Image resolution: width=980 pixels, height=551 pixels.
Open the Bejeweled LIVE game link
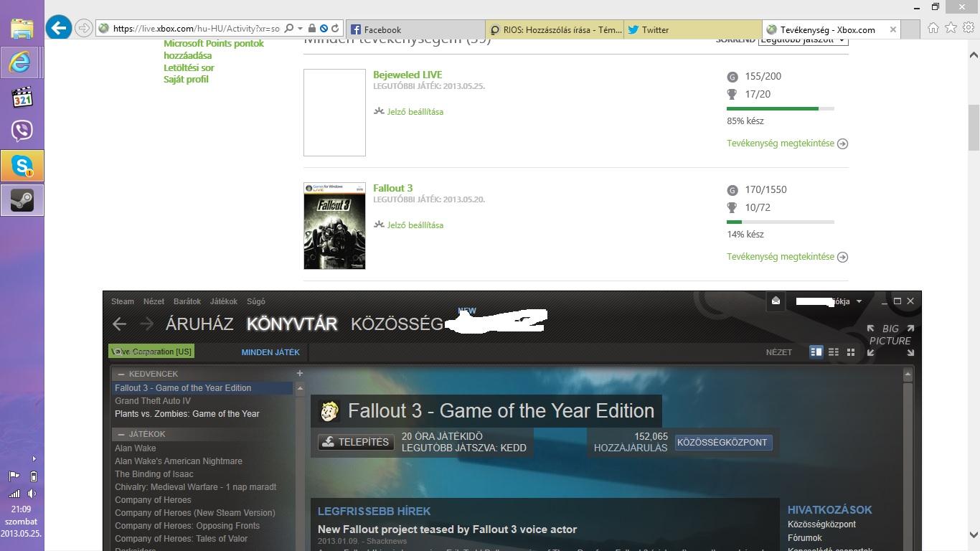407,75
